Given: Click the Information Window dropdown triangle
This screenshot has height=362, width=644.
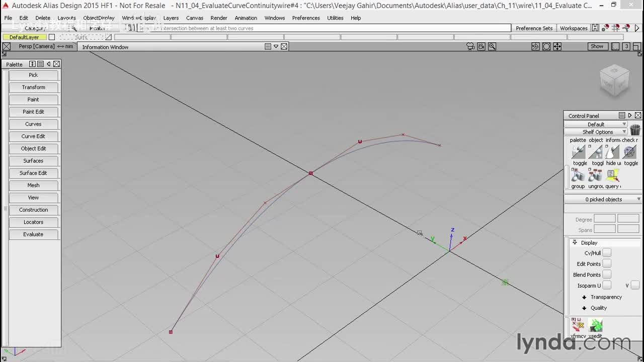Looking at the screenshot, I should pyautogui.click(x=276, y=46).
